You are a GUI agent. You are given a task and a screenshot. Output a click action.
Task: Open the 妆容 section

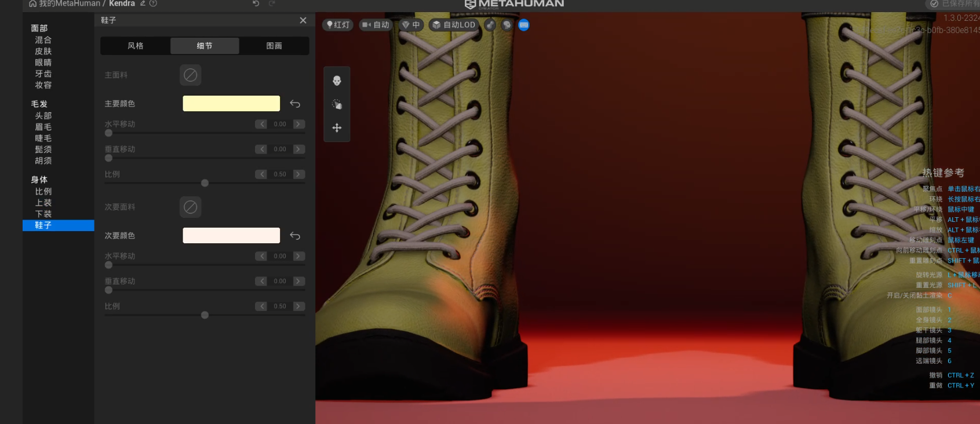(x=43, y=85)
